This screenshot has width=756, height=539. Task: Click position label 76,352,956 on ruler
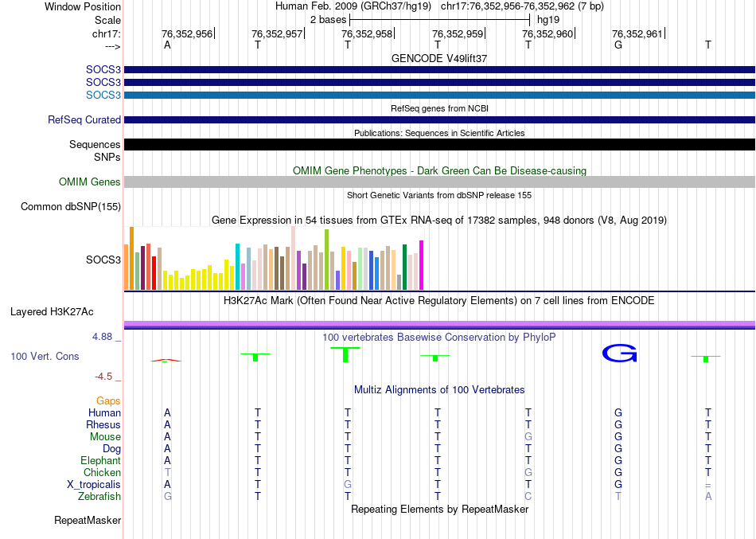[186, 33]
